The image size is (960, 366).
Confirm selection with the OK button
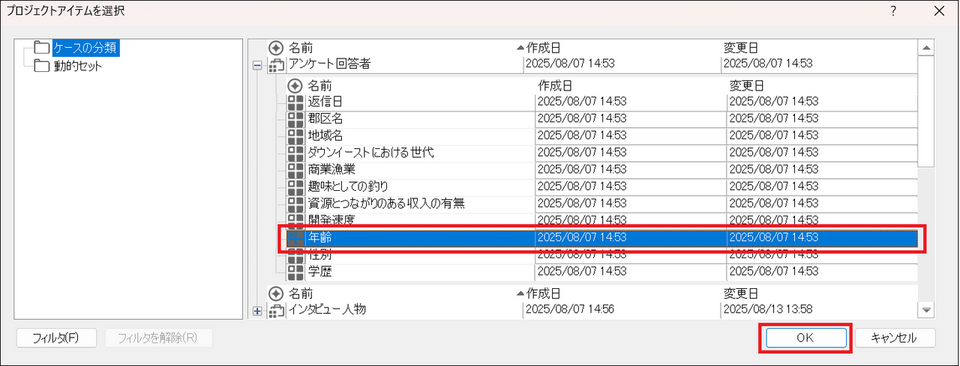tap(805, 338)
